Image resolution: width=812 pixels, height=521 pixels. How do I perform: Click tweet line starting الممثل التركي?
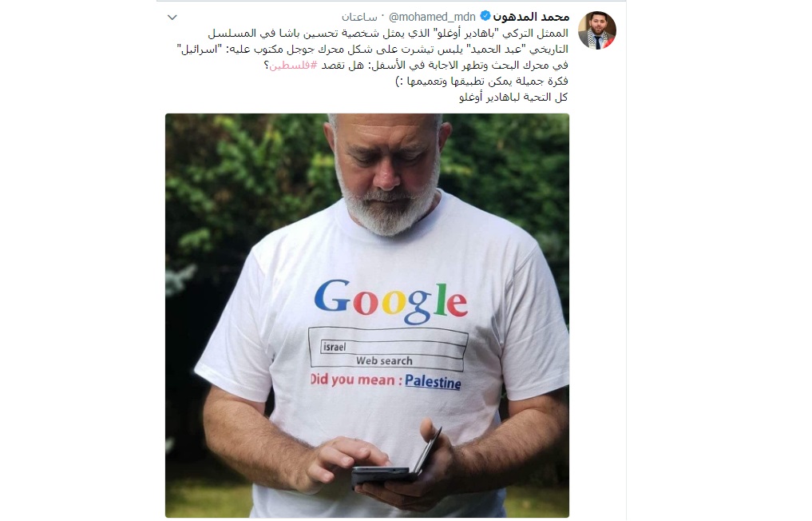(x=388, y=34)
